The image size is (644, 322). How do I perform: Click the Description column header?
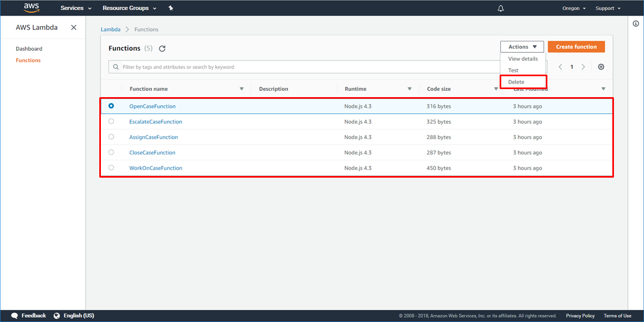[x=274, y=89]
